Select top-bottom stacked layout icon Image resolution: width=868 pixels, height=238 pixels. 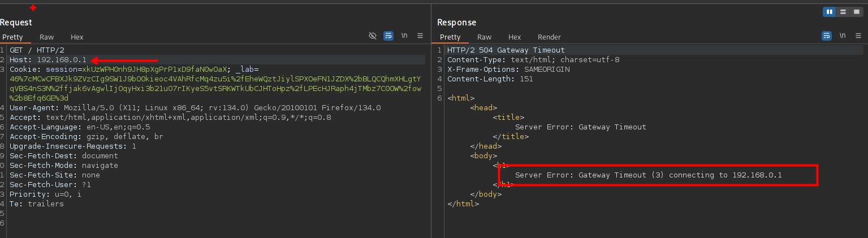tap(843, 12)
